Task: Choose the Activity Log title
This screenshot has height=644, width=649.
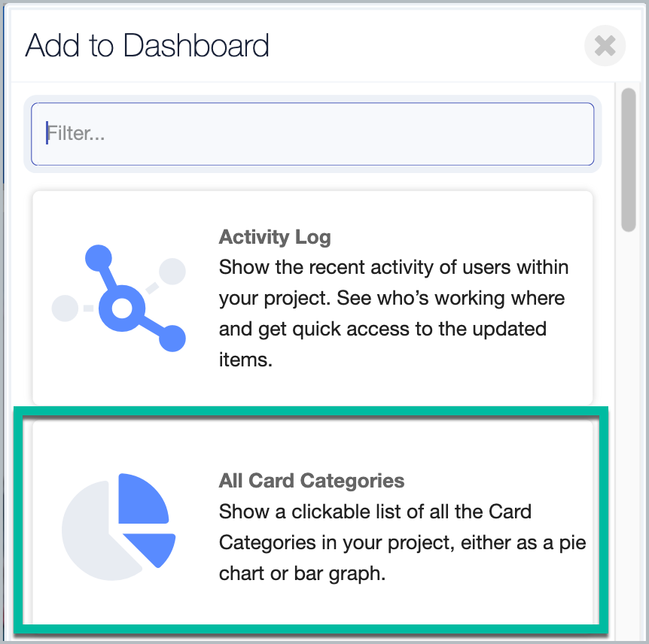Action: tap(275, 237)
